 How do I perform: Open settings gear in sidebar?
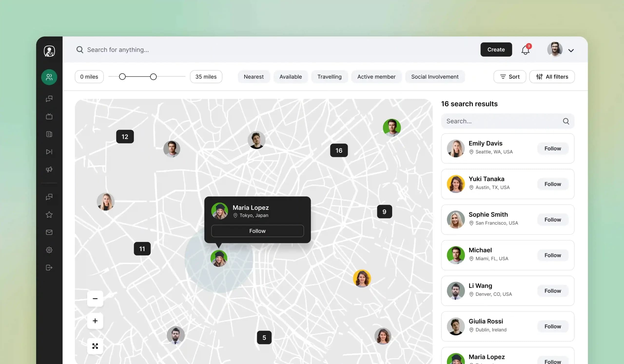tap(49, 250)
